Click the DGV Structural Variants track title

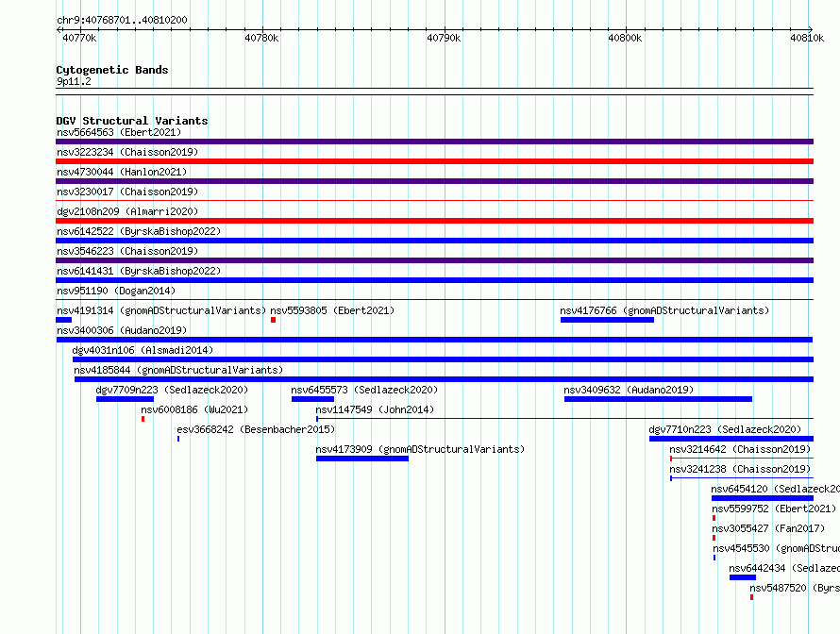tap(132, 121)
